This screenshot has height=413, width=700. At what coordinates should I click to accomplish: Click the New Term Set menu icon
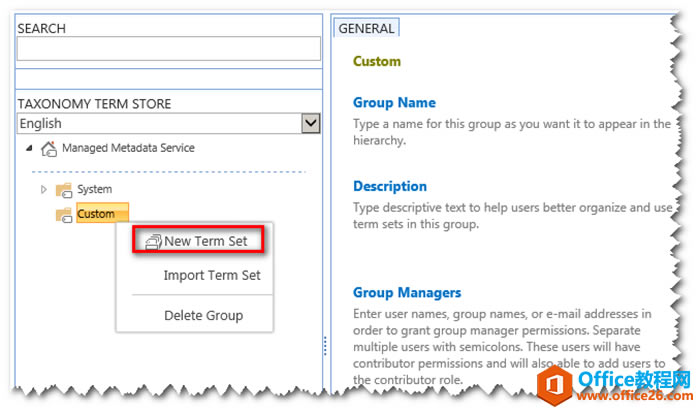(x=153, y=241)
